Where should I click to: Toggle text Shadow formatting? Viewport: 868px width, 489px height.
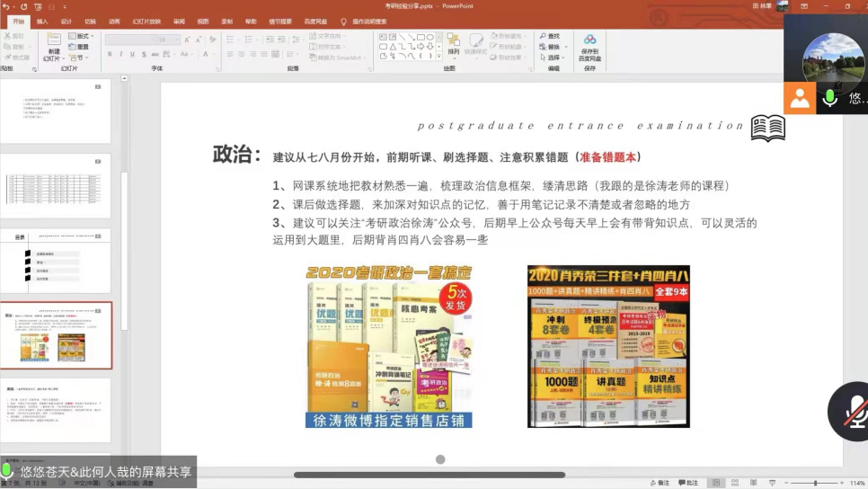pyautogui.click(x=144, y=54)
